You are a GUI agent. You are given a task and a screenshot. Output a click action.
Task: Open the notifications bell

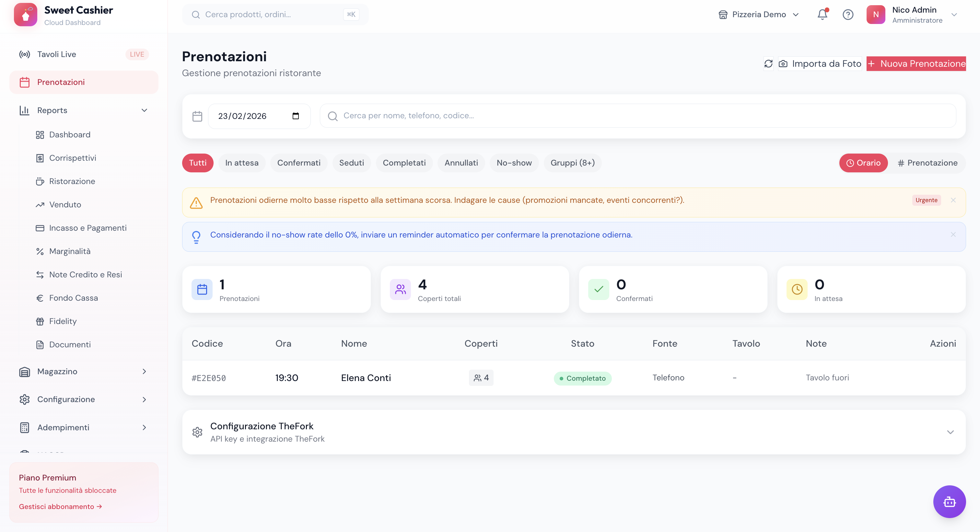pos(822,15)
